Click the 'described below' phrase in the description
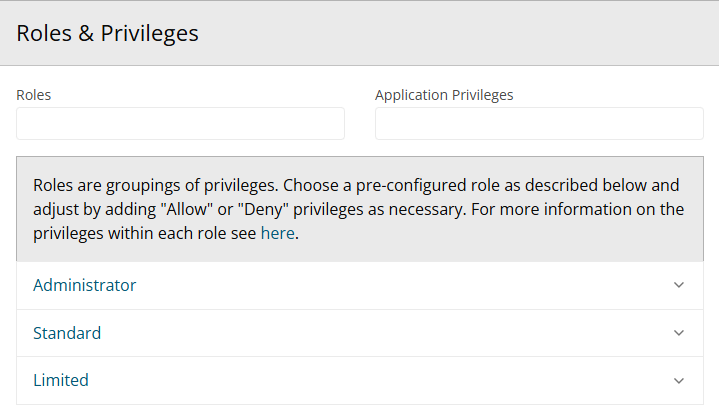 582,185
